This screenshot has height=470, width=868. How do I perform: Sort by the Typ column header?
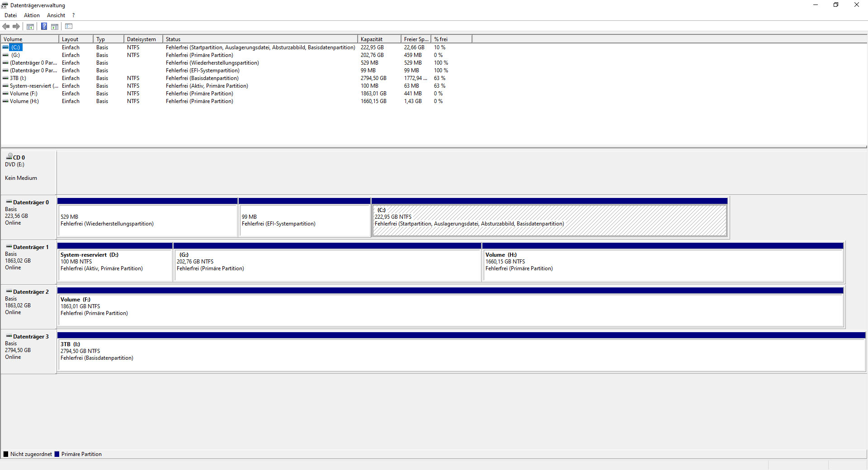coord(108,39)
